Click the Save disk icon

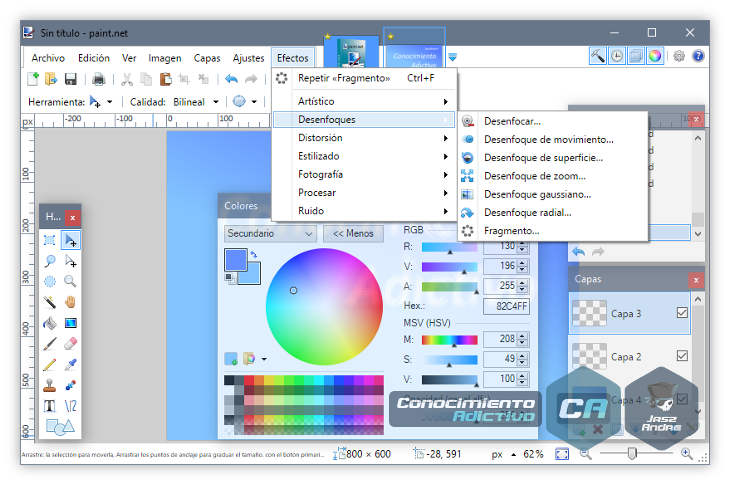(x=70, y=79)
